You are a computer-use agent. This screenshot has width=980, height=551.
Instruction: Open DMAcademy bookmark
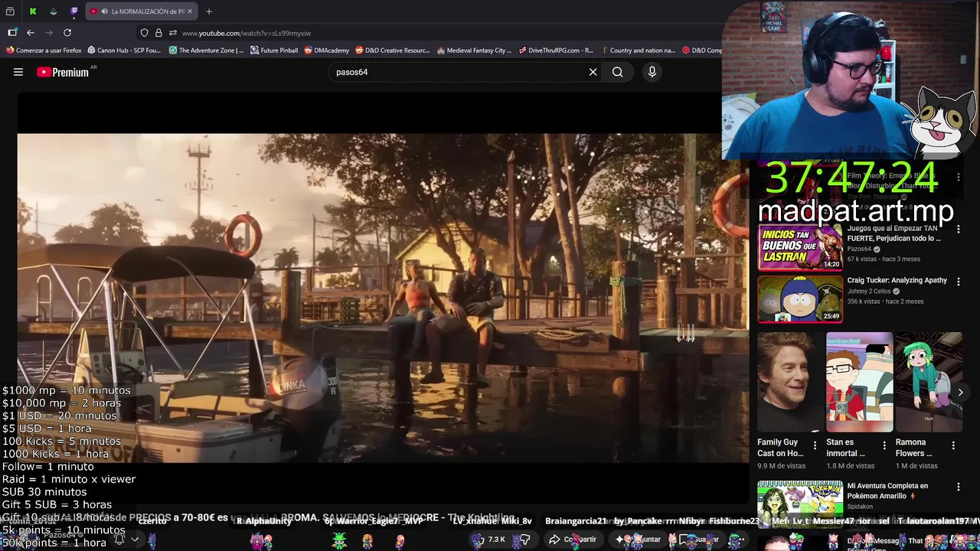(327, 51)
